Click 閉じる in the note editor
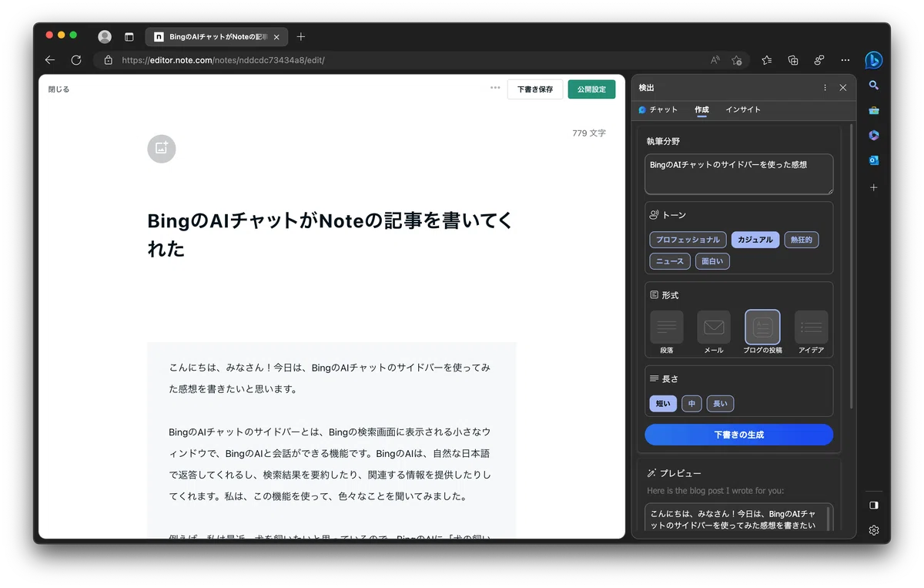Screen dimensions: 924x588 tap(59, 89)
